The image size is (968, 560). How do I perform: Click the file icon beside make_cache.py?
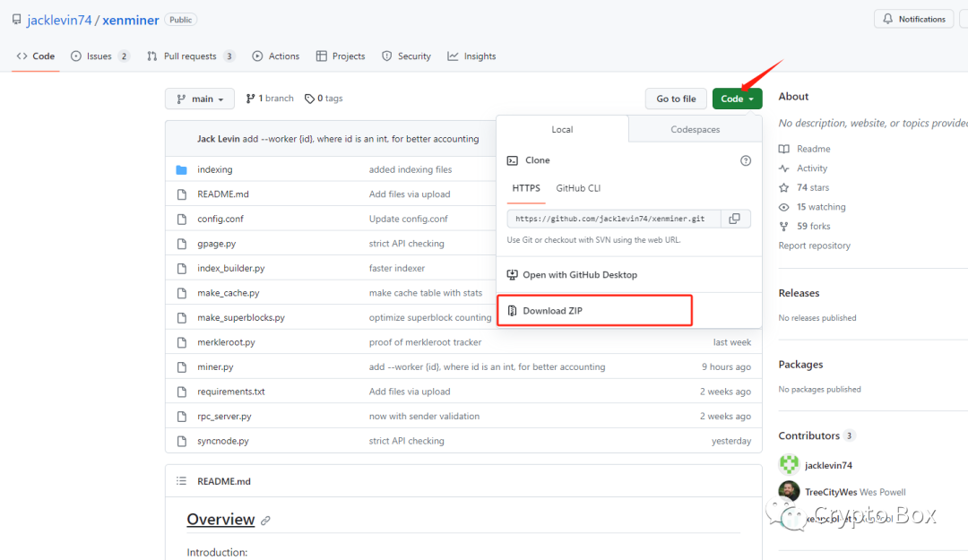click(181, 293)
